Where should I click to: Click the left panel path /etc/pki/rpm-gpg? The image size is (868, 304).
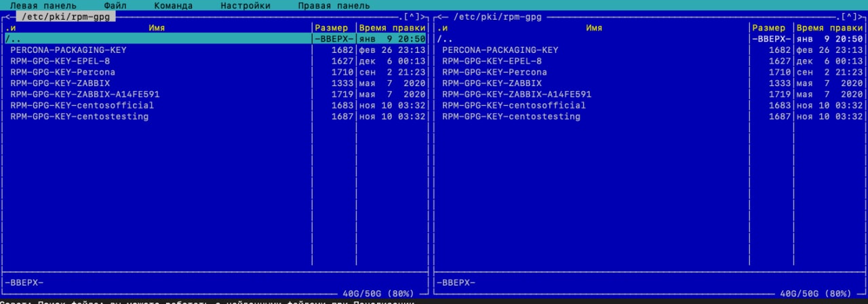pyautogui.click(x=66, y=16)
